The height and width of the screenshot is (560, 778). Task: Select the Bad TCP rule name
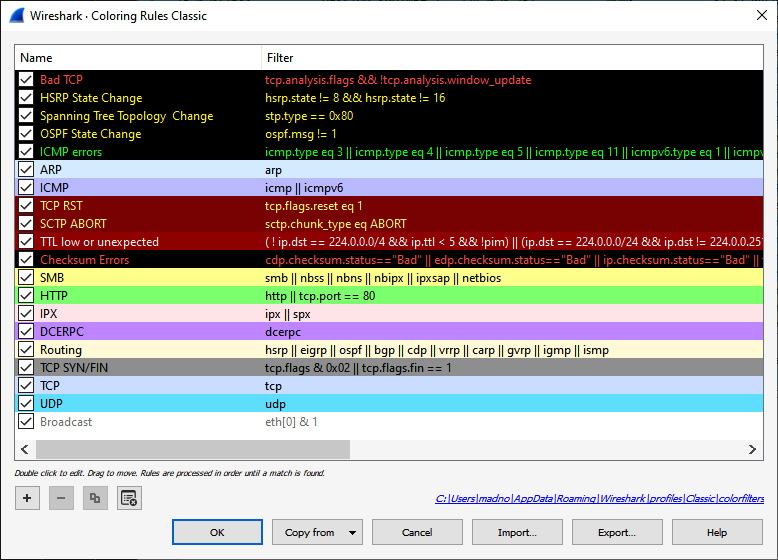coord(62,80)
